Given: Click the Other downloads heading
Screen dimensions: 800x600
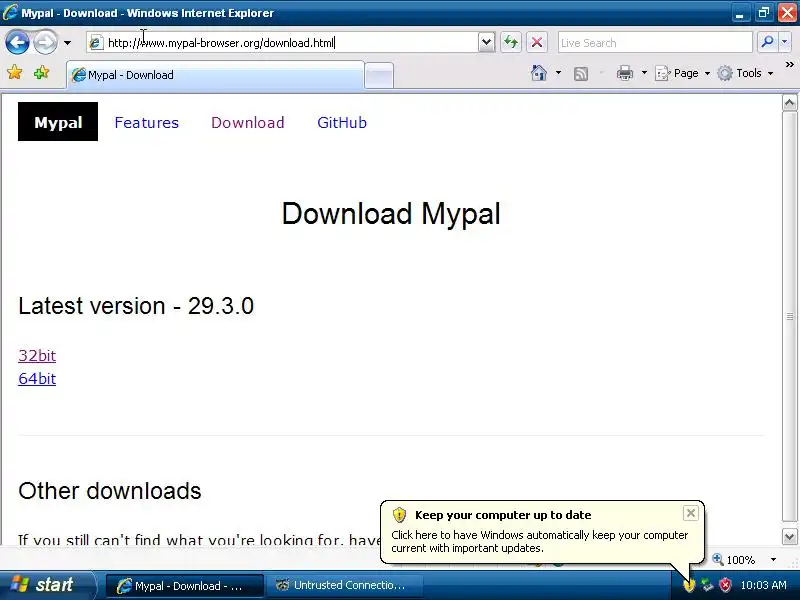Looking at the screenshot, I should pyautogui.click(x=110, y=491).
